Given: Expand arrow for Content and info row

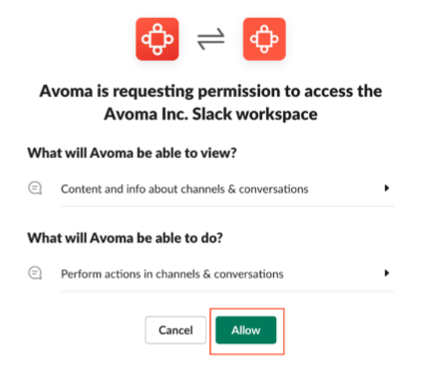Looking at the screenshot, I should 386,188.
